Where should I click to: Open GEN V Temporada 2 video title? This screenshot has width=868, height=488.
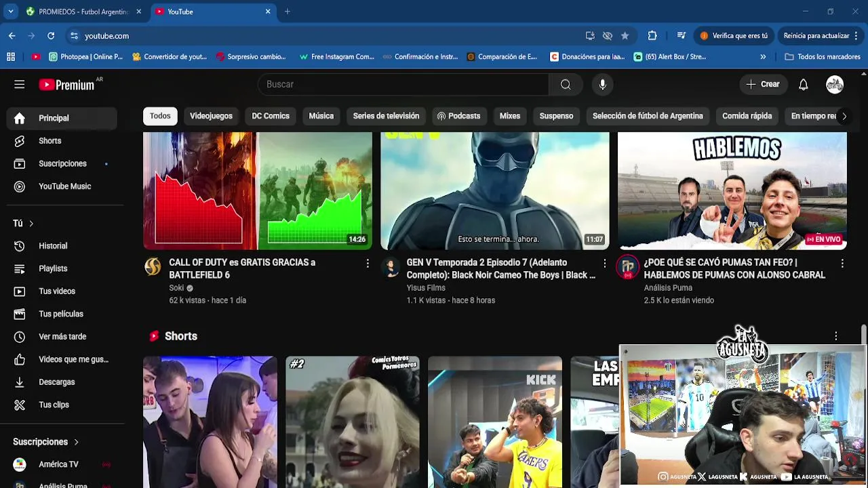click(501, 268)
